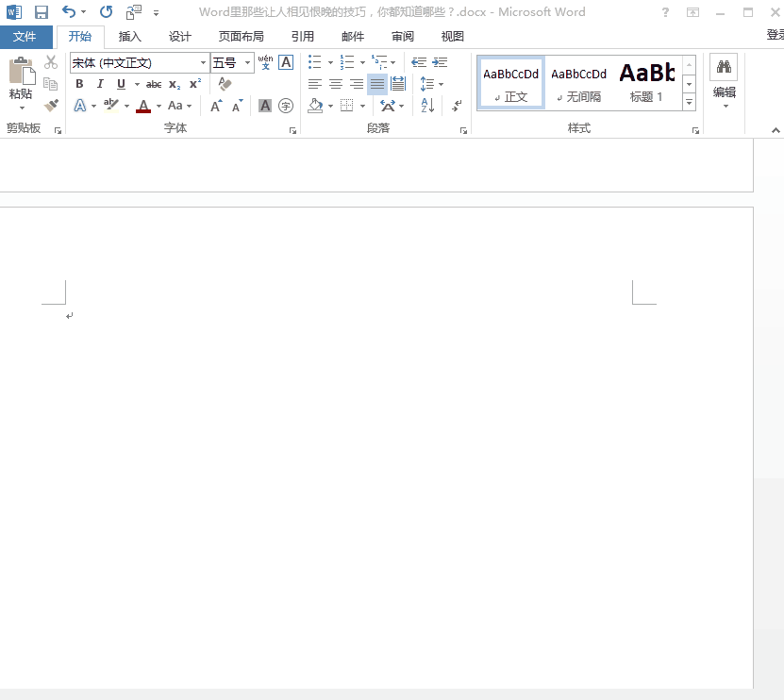Click the Paste clipboard icon
Screen dimensions: 784x700
pos(22,71)
